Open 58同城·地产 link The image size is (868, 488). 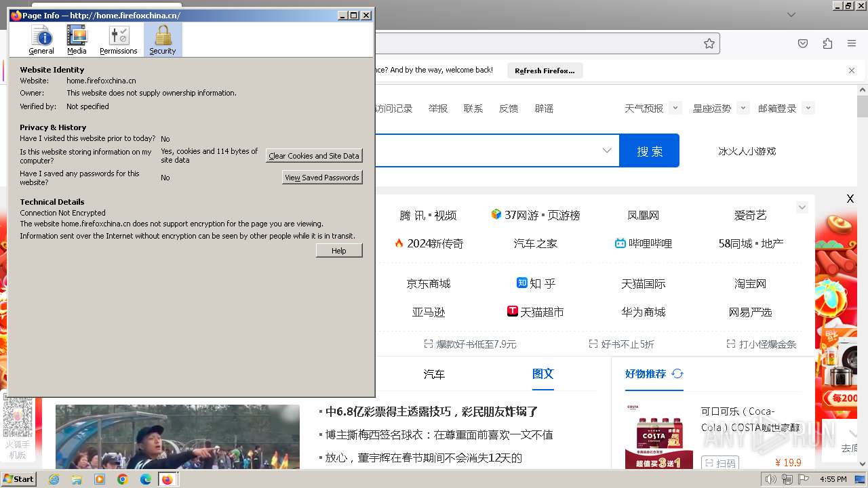pos(751,243)
